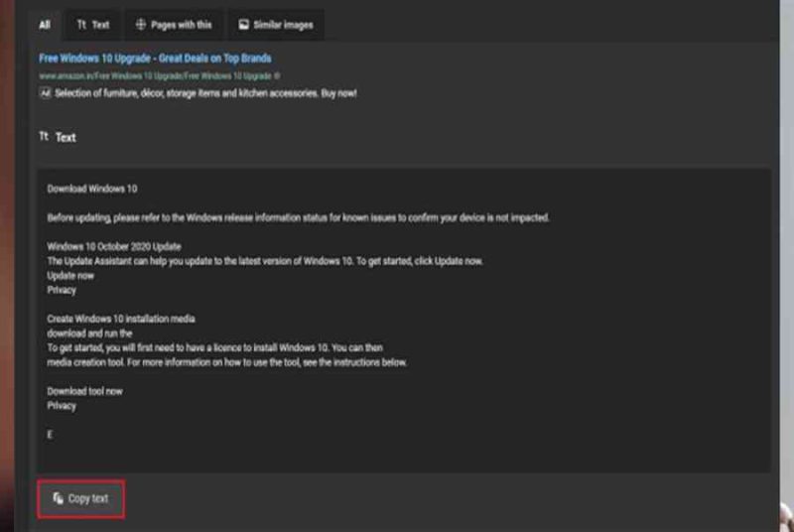Click the globe icon on Pages with this
794x532 pixels.
[x=141, y=24]
